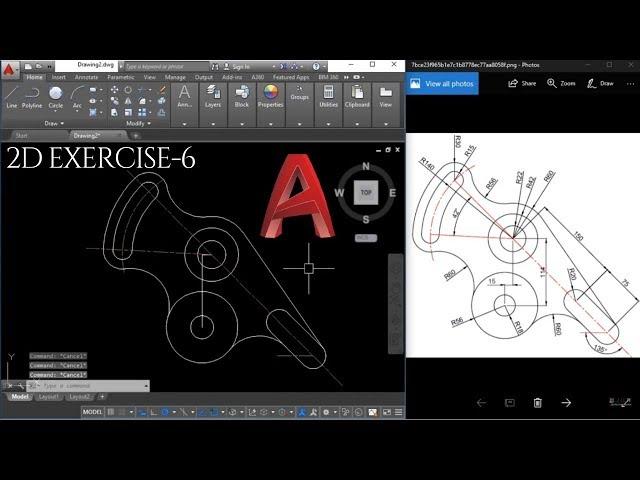This screenshot has width=640, height=480.
Task: Toggle Isometric drafting in status bar
Action: coord(184,412)
